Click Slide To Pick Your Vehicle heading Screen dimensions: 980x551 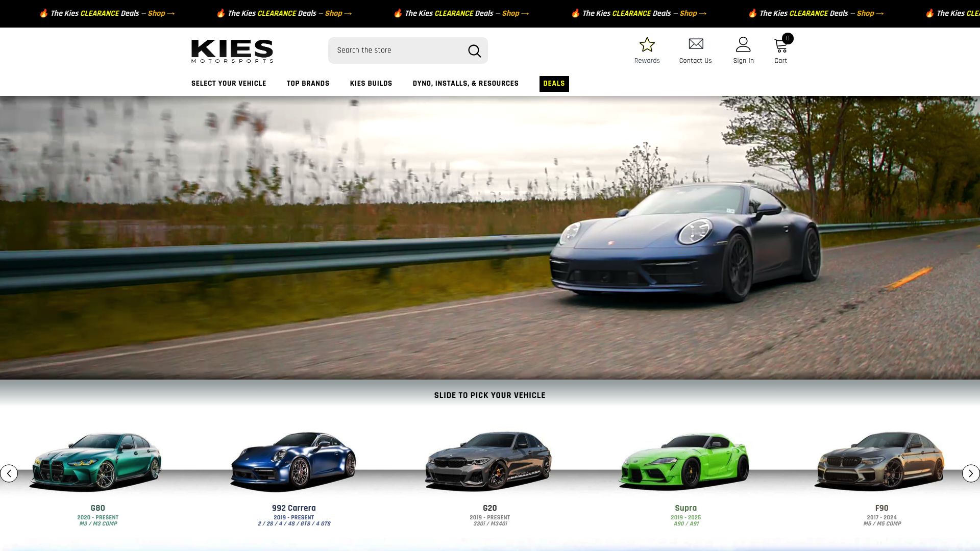pos(489,395)
